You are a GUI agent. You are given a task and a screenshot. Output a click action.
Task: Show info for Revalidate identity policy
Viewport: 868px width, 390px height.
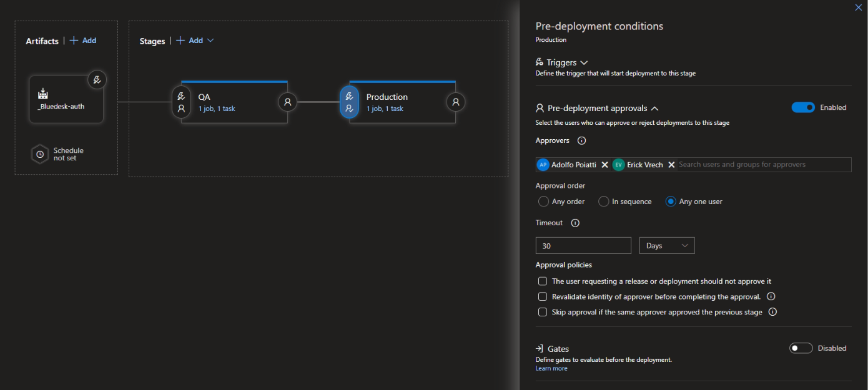(771, 296)
